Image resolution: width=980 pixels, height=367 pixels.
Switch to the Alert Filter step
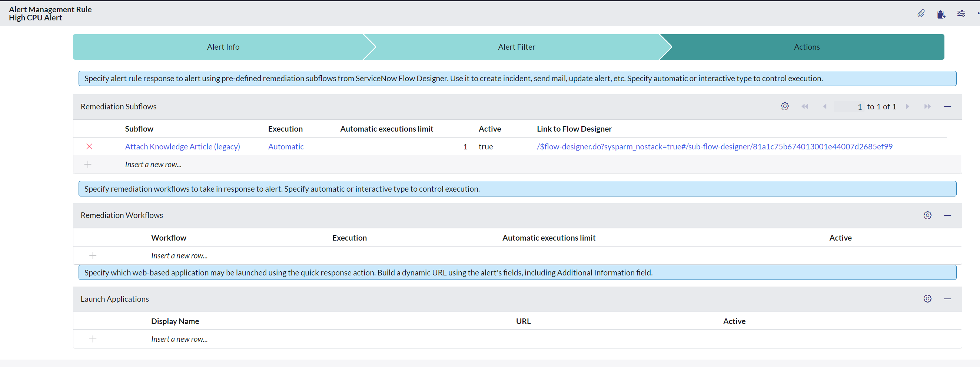(516, 47)
